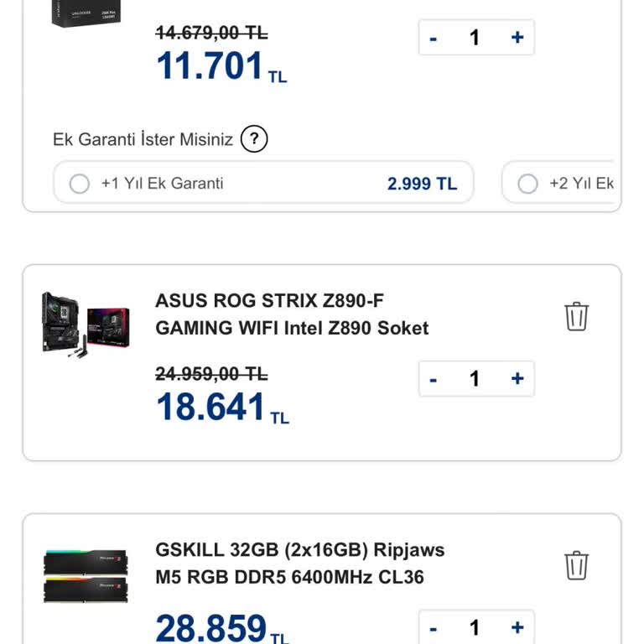This screenshot has width=644, height=644.
Task: Click the quantity field of ASUS motherboard
Action: pos(475,378)
